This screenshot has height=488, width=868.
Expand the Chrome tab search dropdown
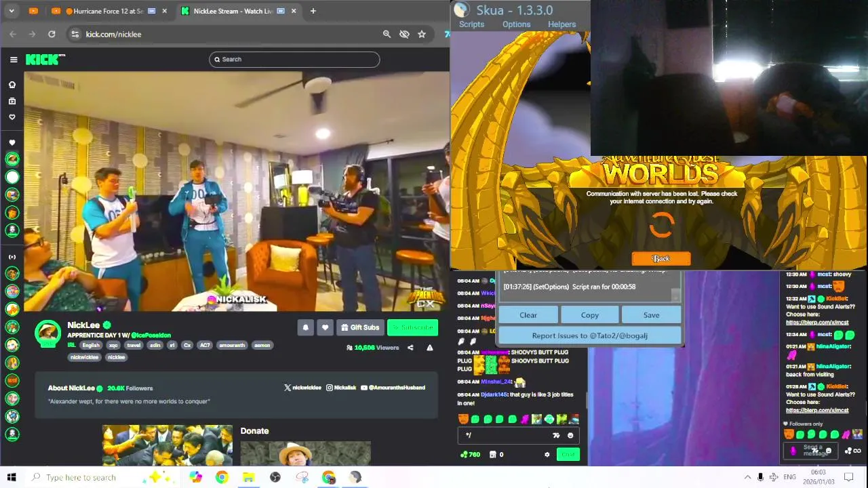[x=10, y=11]
